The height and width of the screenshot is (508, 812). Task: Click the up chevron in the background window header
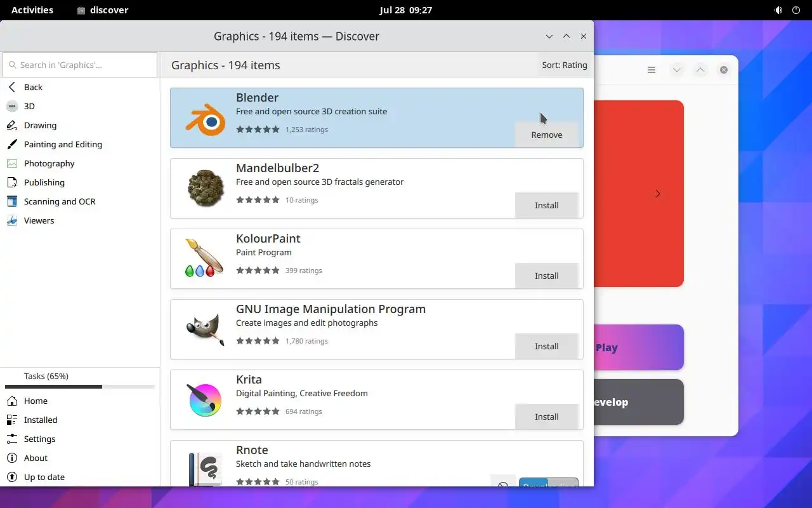click(700, 70)
